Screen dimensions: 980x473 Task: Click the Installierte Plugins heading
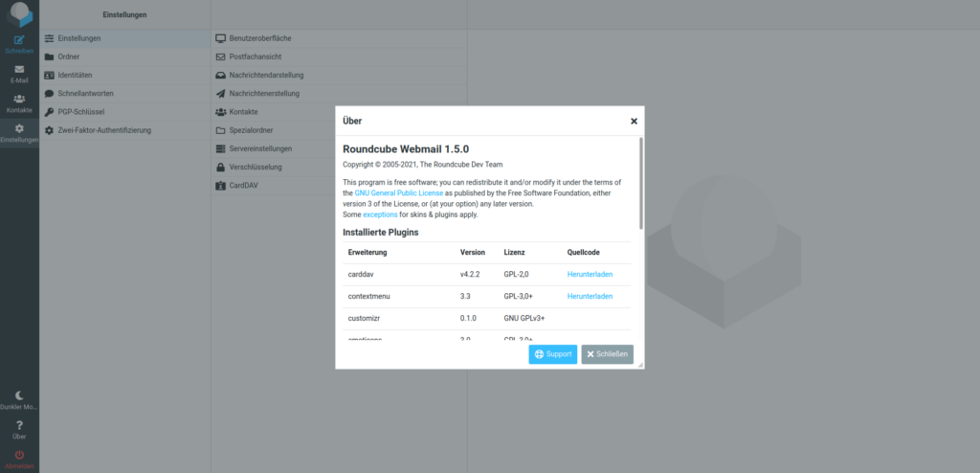click(381, 232)
